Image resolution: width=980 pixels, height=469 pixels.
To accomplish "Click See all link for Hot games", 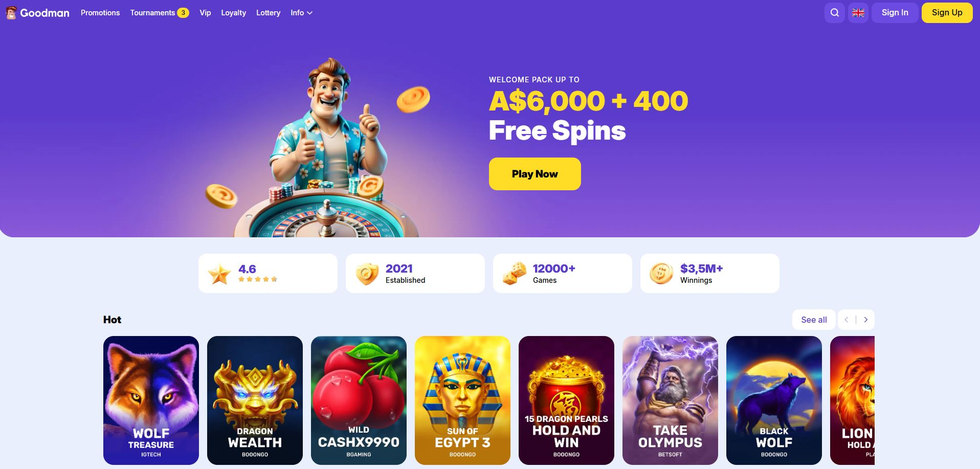I will 814,320.
